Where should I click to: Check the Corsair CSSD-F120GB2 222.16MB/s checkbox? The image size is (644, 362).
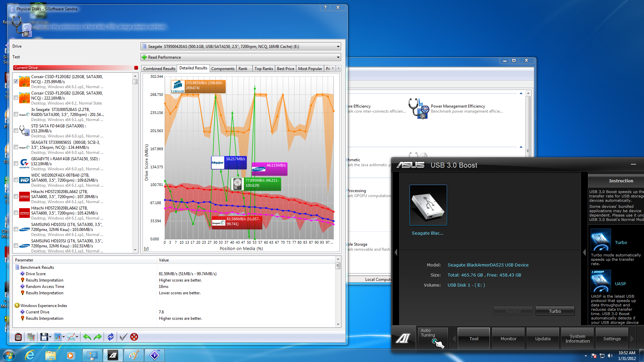(x=16, y=98)
